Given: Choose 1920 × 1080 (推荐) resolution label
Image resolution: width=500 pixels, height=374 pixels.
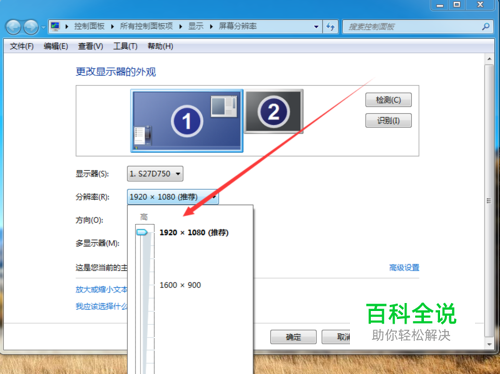Looking at the screenshot, I should [x=194, y=233].
